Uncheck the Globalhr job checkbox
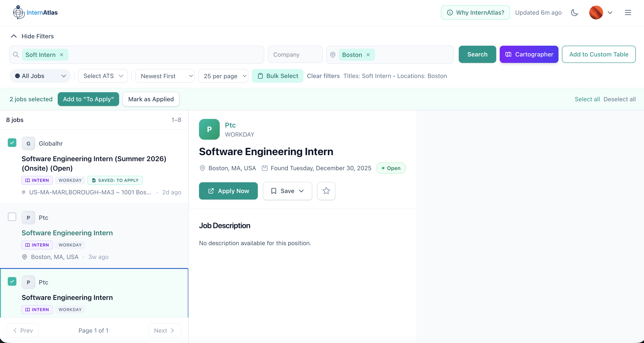Image resolution: width=644 pixels, height=343 pixels. (x=12, y=143)
